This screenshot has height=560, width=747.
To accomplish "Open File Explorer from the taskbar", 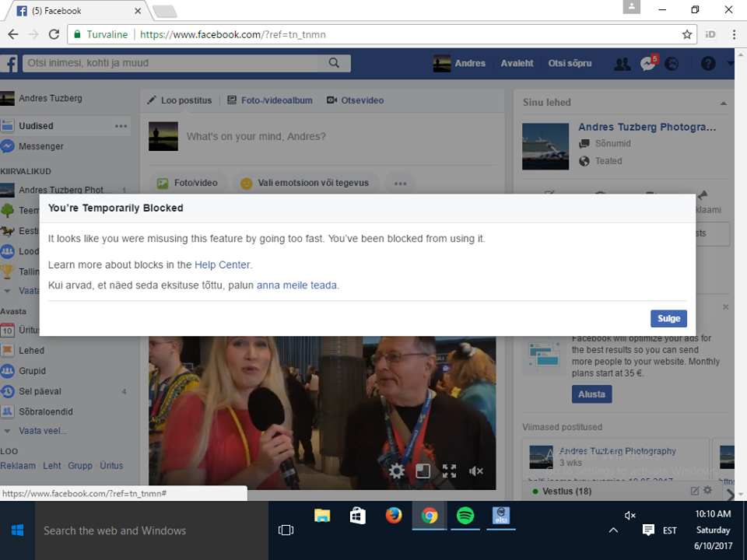I will [x=322, y=516].
